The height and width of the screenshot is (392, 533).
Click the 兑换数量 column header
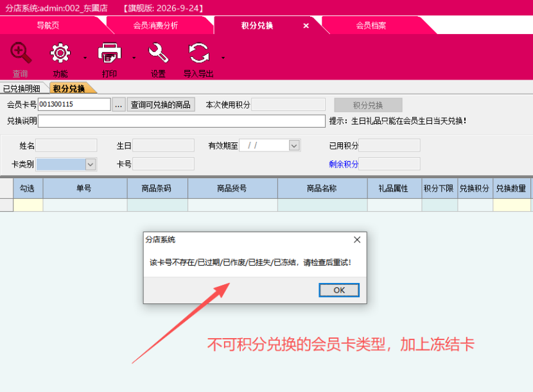coord(511,189)
